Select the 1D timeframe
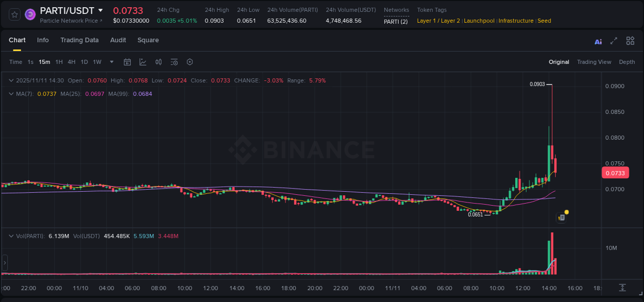This screenshot has height=302, width=644. pyautogui.click(x=83, y=62)
